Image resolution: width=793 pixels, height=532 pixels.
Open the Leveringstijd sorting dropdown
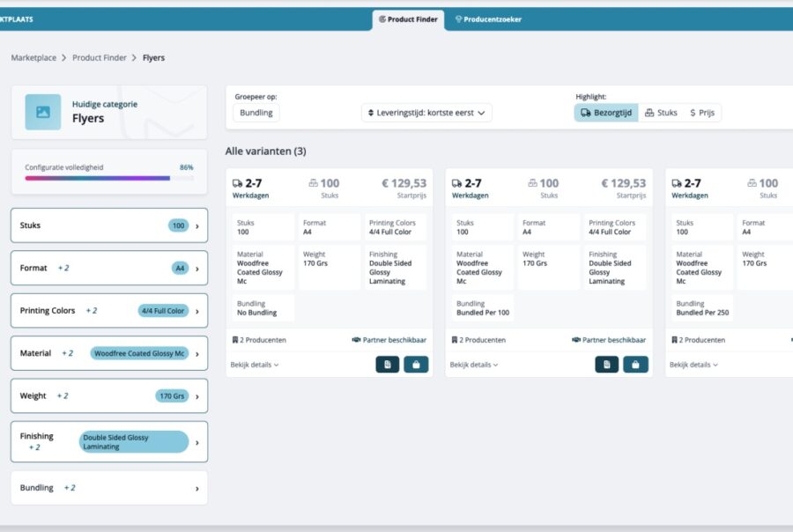[x=426, y=113]
